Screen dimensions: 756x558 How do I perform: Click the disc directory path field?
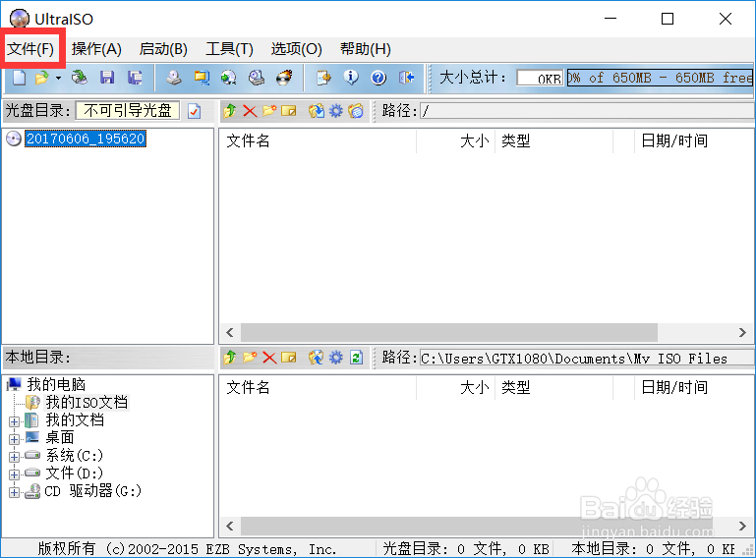point(587,111)
